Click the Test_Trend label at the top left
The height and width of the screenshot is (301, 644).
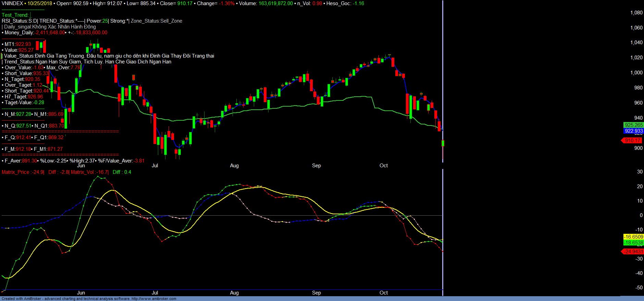tap(15, 15)
